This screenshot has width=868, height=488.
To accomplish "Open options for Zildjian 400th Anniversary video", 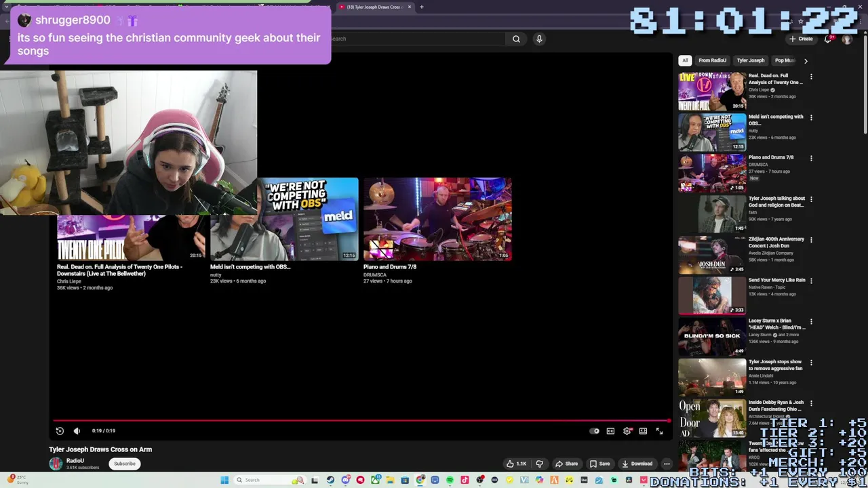I will [x=811, y=240].
